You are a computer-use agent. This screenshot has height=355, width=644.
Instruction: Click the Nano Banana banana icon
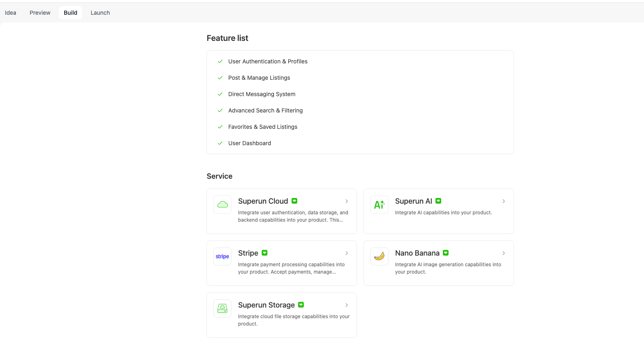coord(379,256)
